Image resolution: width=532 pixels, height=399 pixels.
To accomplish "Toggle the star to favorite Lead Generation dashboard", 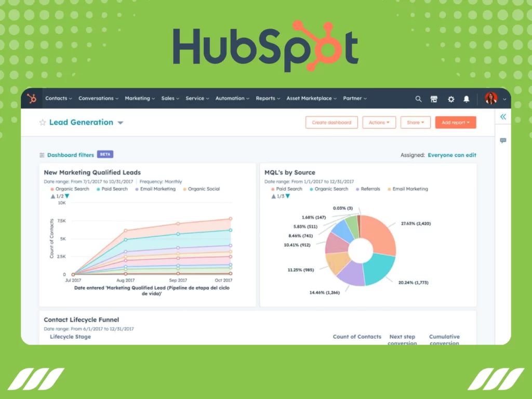I will point(42,122).
